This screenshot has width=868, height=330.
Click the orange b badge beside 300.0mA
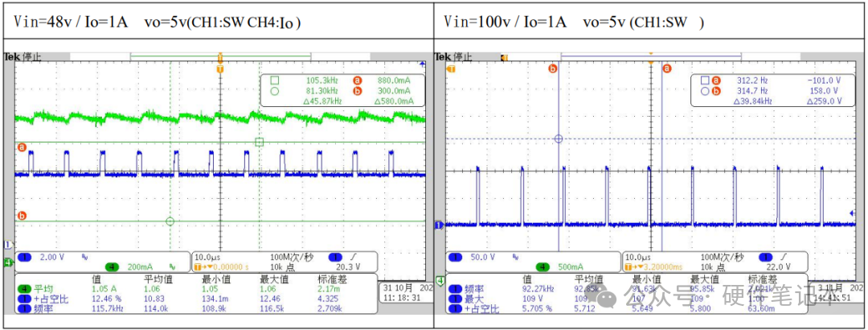pos(357,90)
